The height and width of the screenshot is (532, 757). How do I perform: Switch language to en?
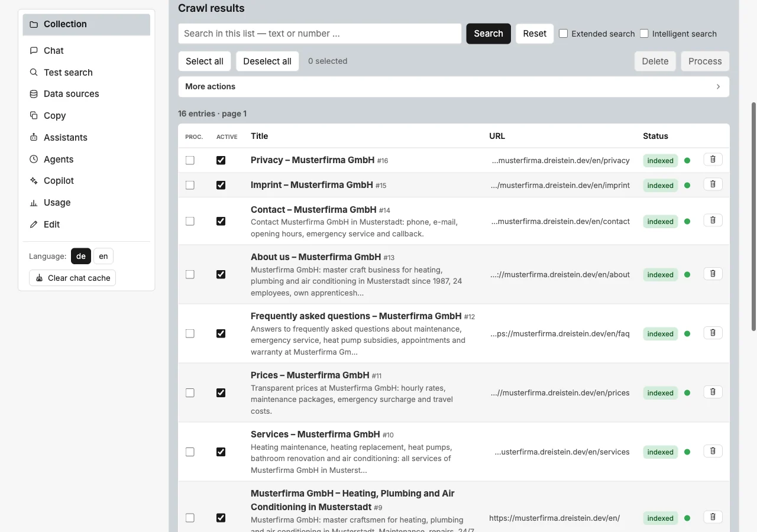tap(103, 257)
